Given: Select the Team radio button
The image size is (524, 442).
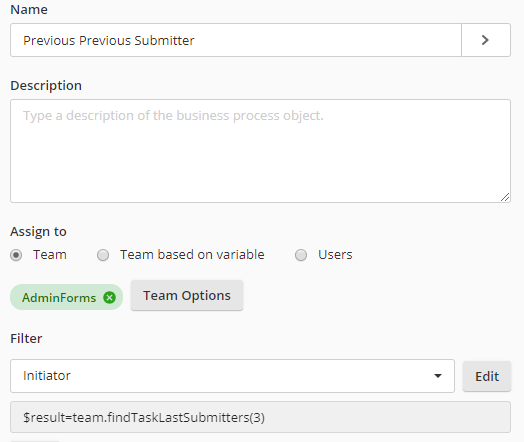Looking at the screenshot, I should point(16,255).
